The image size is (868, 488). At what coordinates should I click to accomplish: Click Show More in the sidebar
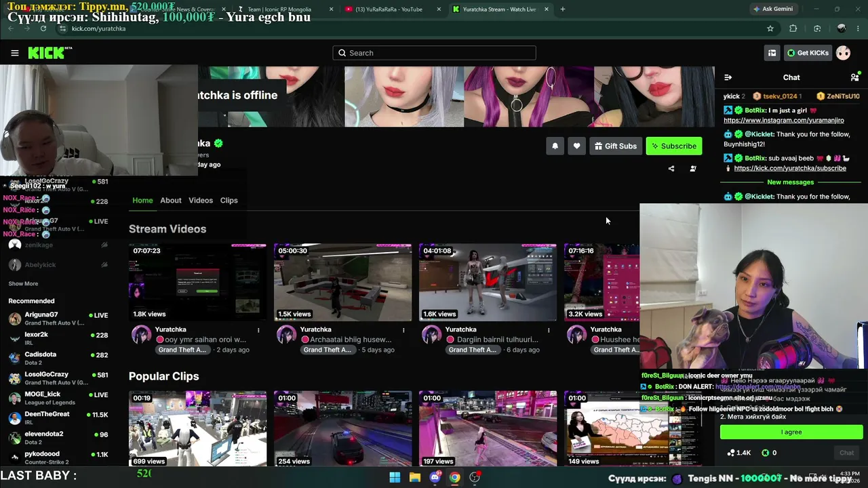[x=23, y=283]
